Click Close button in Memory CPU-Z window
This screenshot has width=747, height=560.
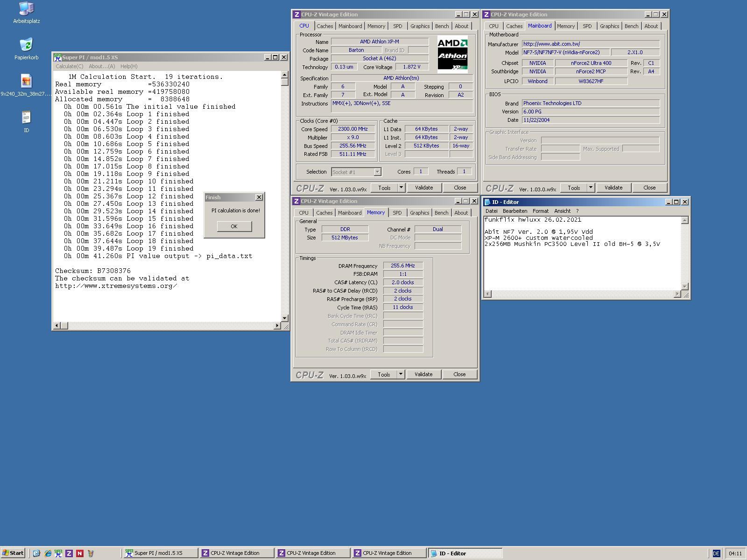(x=459, y=374)
